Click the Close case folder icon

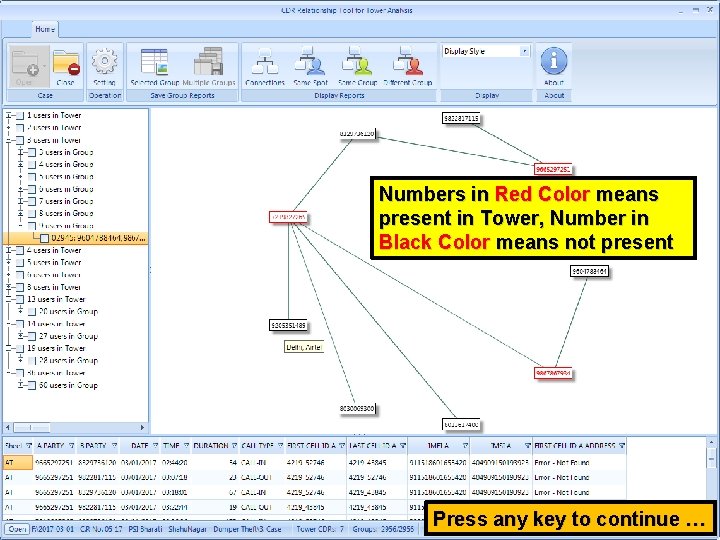(66, 66)
